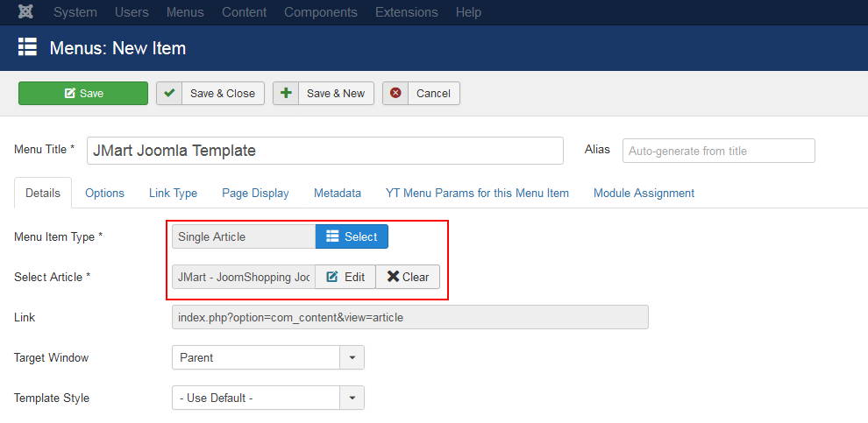Click Select for Menu Item Type
The height and width of the screenshot is (423, 868).
tap(352, 236)
